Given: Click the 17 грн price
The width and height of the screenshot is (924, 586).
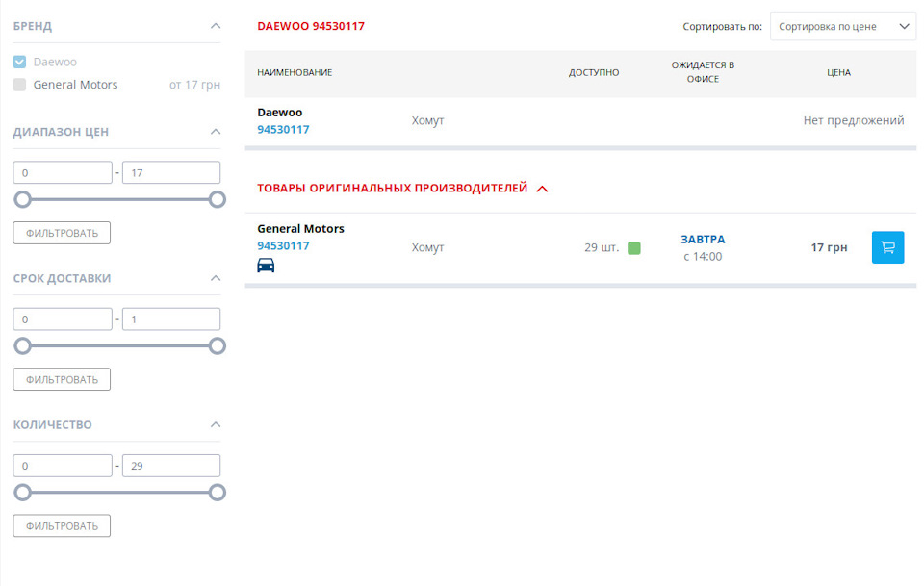Looking at the screenshot, I should tap(829, 247).
